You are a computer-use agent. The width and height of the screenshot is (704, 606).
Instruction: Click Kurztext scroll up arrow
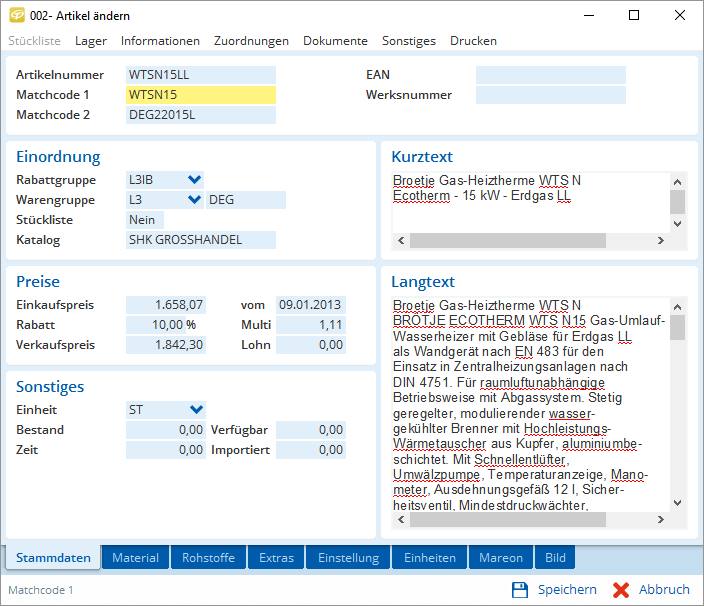678,182
